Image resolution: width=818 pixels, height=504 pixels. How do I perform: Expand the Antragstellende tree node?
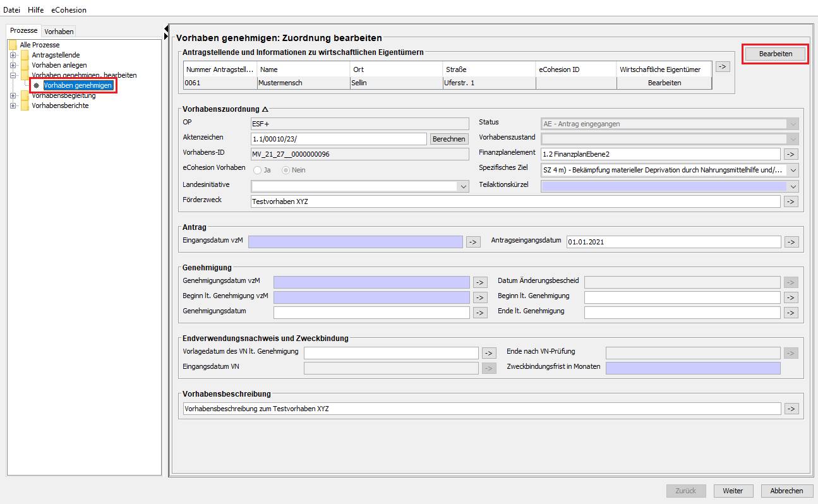point(13,55)
